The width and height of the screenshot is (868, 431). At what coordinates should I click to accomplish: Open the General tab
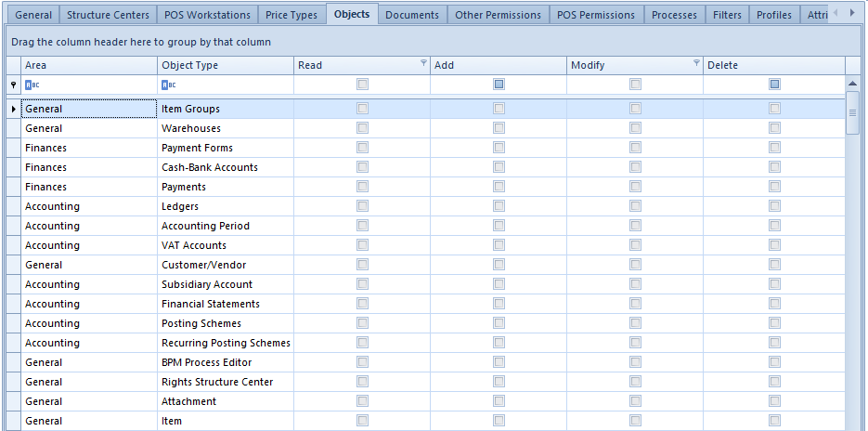(33, 15)
